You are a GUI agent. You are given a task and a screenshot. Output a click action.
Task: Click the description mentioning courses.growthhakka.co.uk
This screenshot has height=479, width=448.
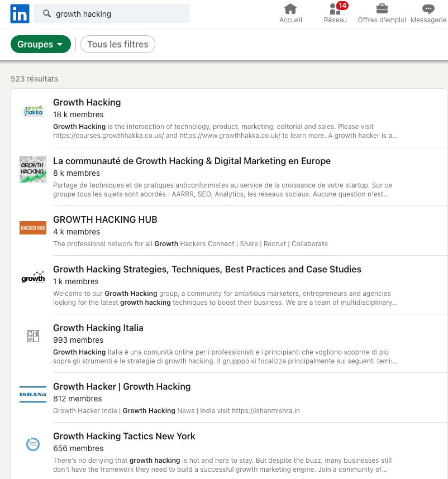[225, 131]
